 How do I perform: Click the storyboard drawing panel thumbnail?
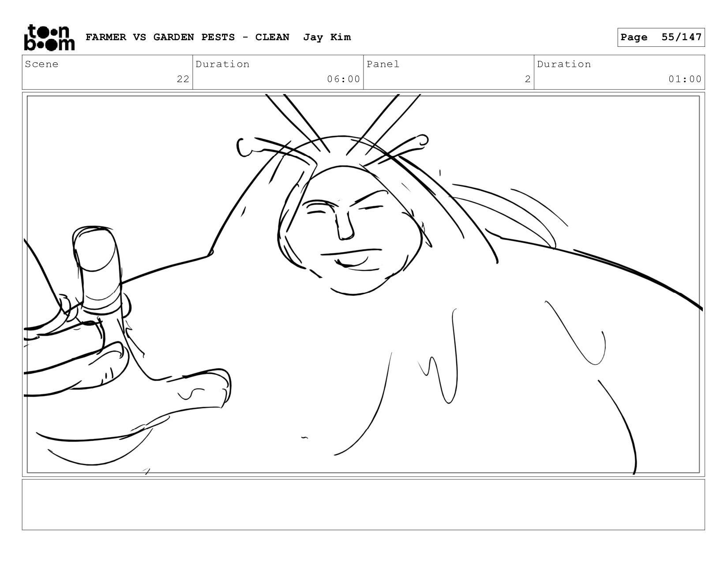[363, 284]
